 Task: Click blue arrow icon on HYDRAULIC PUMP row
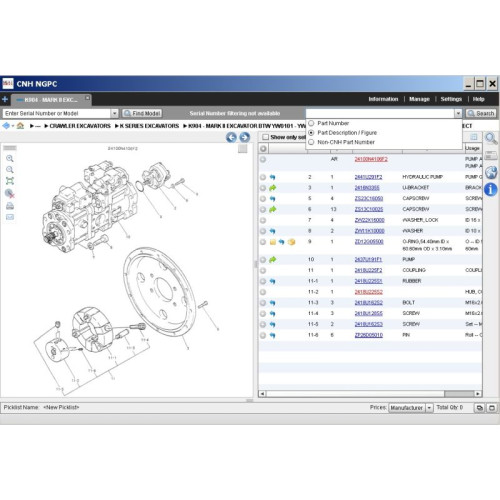pyautogui.click(x=272, y=177)
